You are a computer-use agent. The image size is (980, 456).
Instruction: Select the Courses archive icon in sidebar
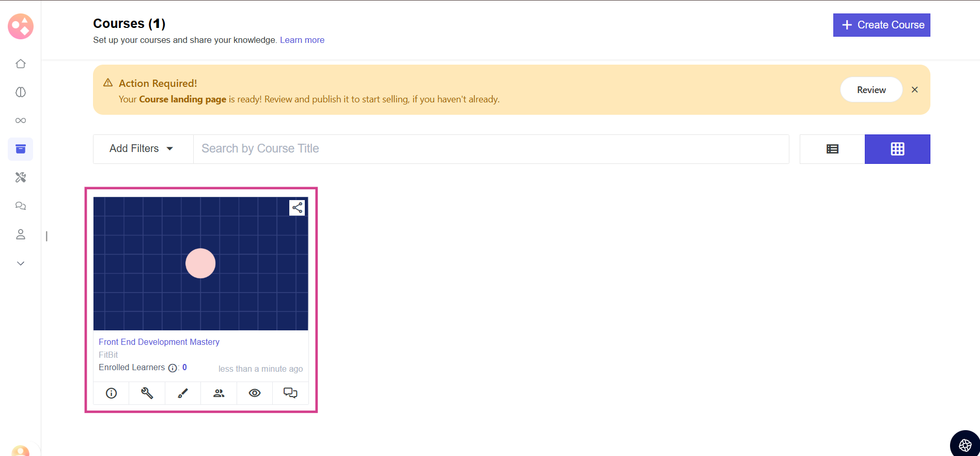click(21, 149)
